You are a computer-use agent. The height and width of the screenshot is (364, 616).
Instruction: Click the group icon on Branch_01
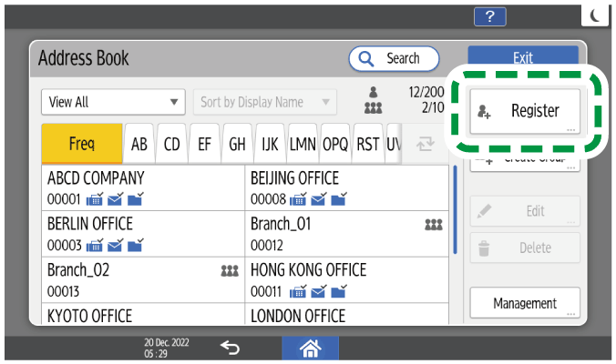(x=434, y=224)
